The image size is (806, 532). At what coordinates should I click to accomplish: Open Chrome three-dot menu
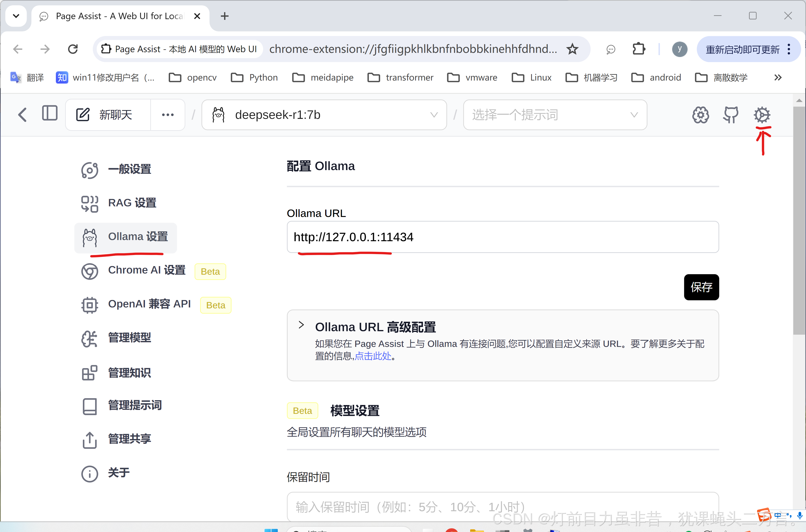[789, 50]
